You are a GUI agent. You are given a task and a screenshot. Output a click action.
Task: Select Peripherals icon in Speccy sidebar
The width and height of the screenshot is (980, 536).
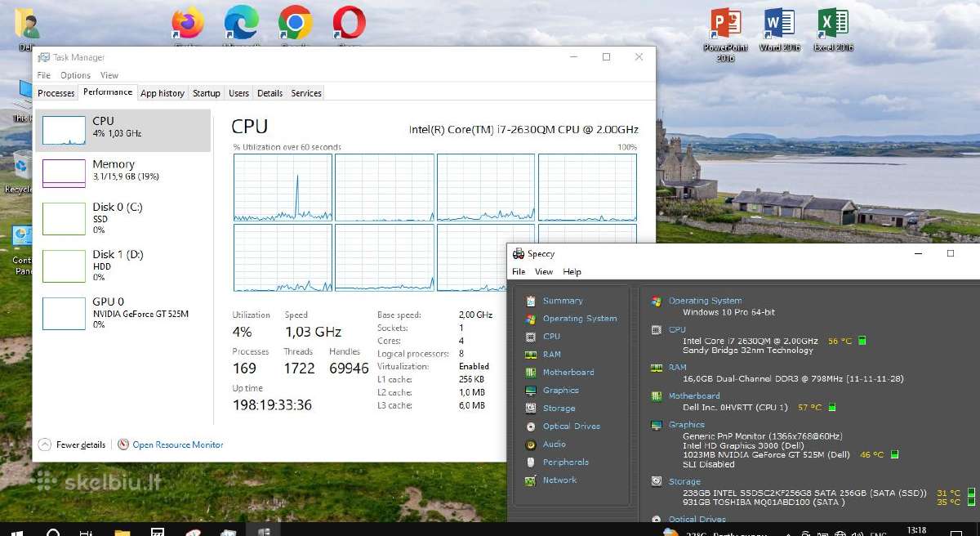[x=531, y=462]
